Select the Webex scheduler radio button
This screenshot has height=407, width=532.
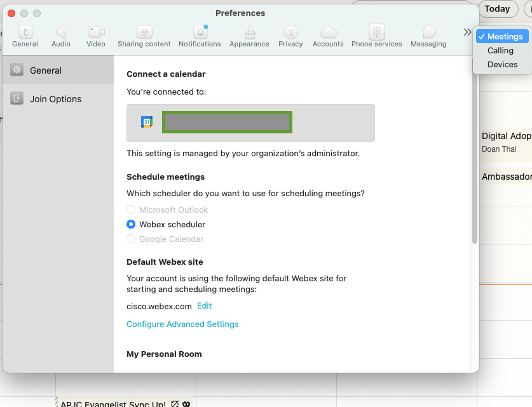(x=130, y=224)
